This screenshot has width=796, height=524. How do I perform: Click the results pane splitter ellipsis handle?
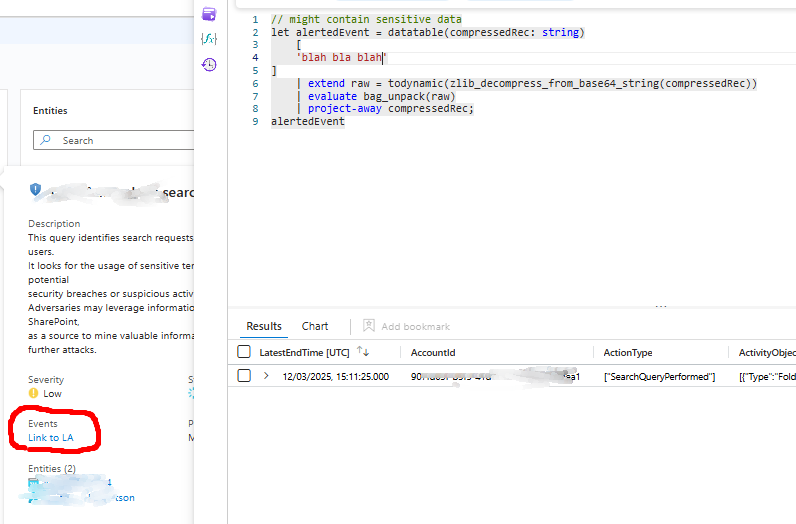(x=661, y=307)
